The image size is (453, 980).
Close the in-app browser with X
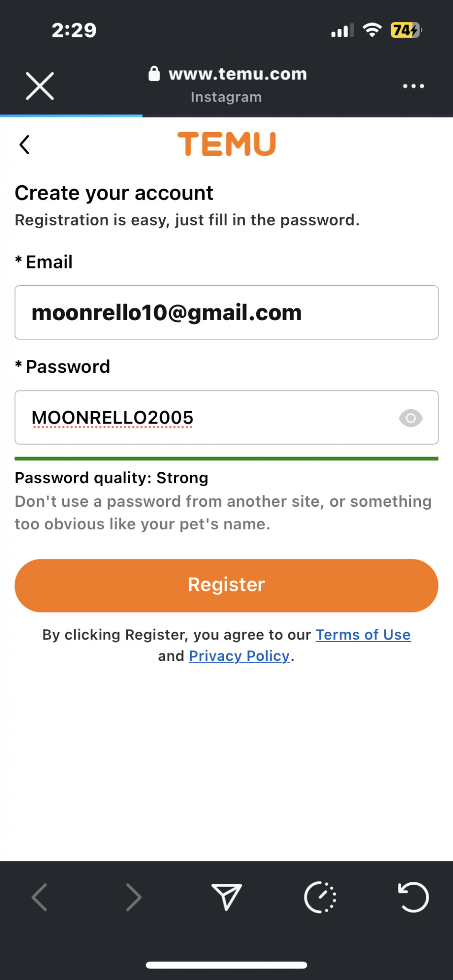[40, 86]
